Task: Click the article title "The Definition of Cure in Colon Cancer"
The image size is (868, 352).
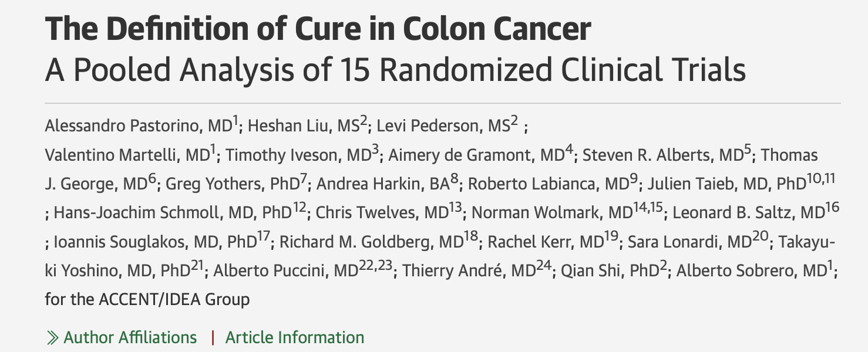Action: click(x=318, y=30)
